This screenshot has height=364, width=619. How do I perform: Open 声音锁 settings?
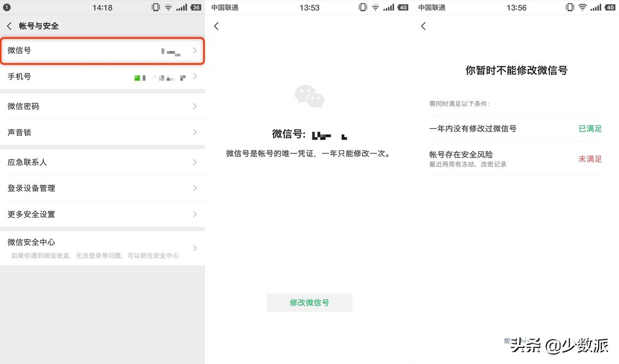coord(102,133)
